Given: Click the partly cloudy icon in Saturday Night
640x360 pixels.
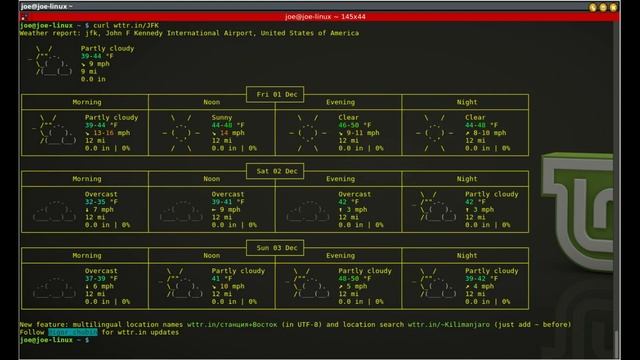Looking at the screenshot, I should (x=434, y=206).
